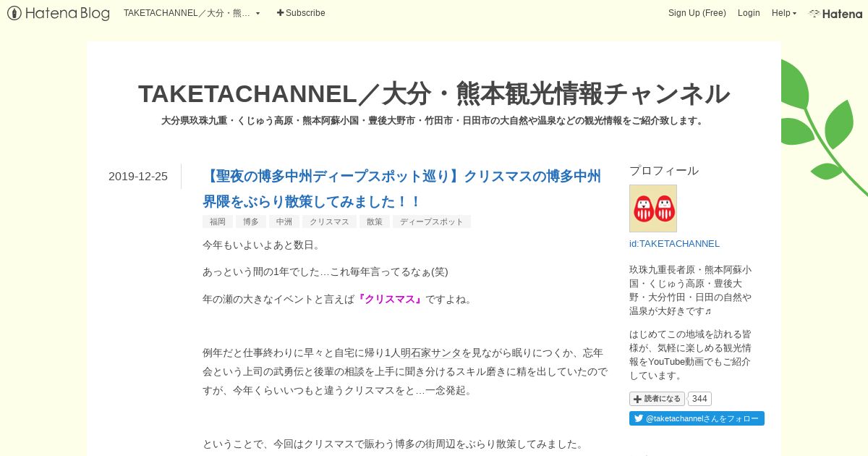Image resolution: width=868 pixels, height=456 pixels.
Task: Click the 344 readers count
Action: 699,399
